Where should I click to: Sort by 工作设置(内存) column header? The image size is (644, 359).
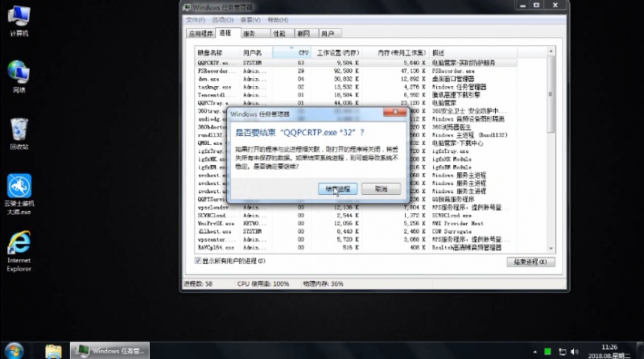tap(336, 52)
